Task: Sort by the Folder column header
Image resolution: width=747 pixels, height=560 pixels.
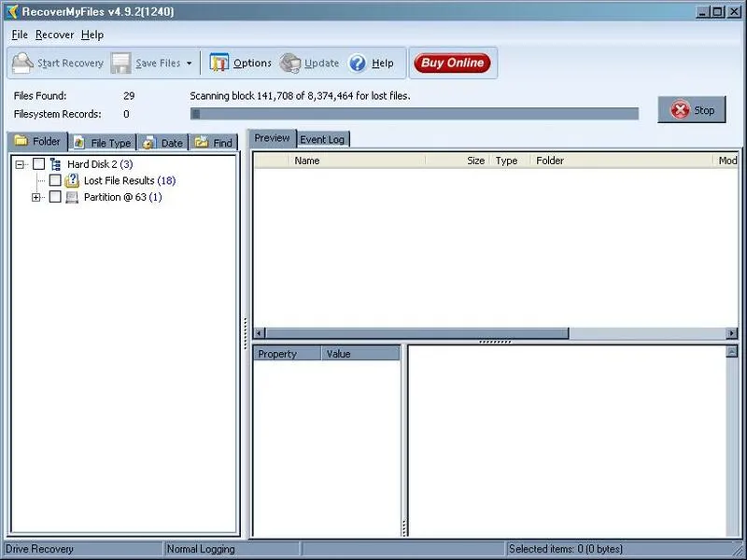Action: pos(622,161)
